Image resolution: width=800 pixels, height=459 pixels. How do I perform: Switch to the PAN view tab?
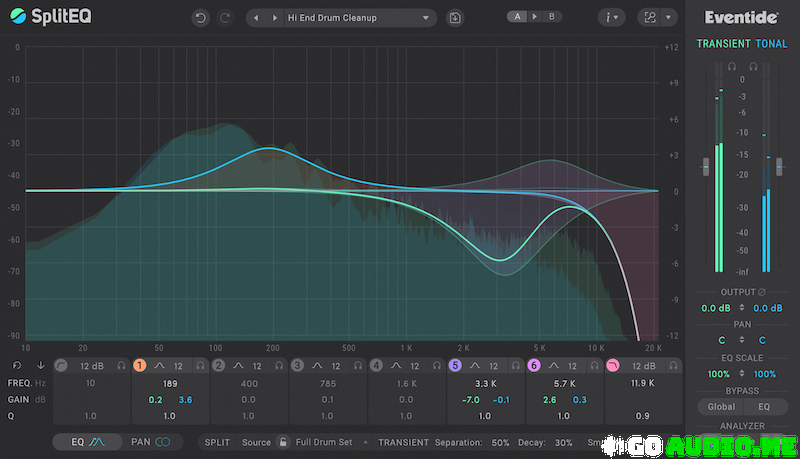click(x=151, y=442)
